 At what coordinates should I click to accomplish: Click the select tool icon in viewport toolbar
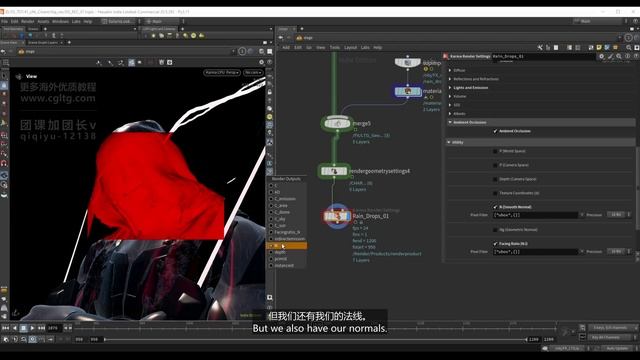(4, 76)
